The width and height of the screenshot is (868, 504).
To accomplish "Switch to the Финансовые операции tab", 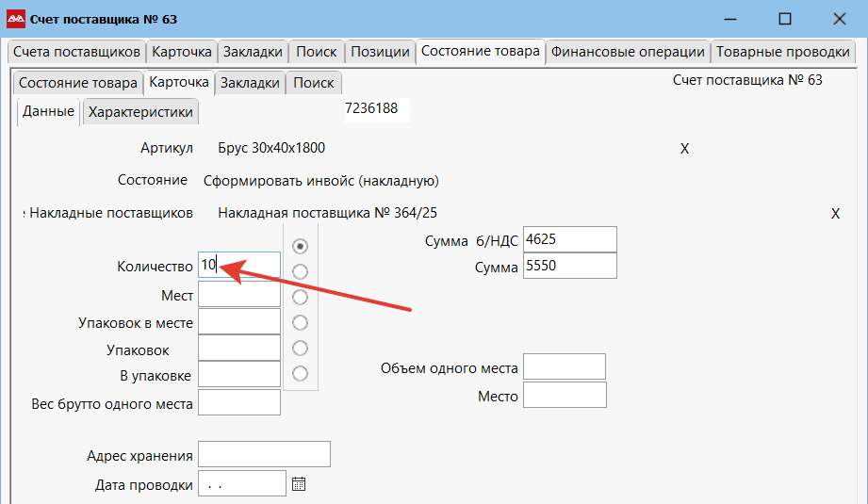I will pyautogui.click(x=628, y=52).
